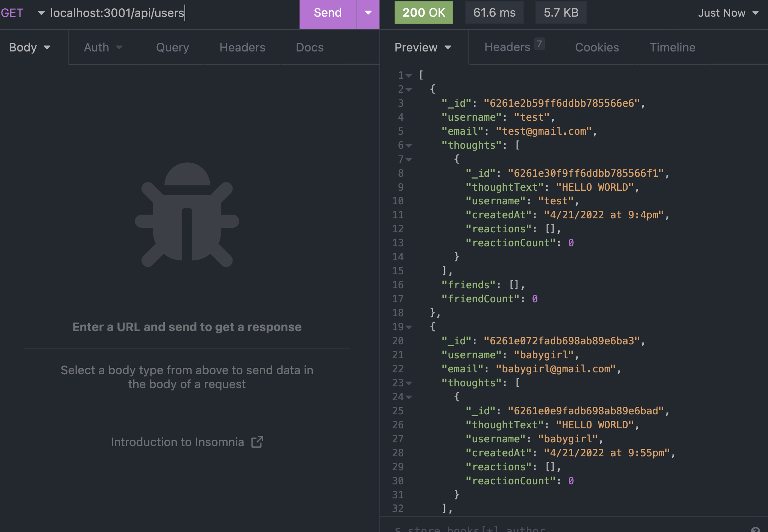
Task: Click the 61.6 ms response time badge
Action: 494,12
